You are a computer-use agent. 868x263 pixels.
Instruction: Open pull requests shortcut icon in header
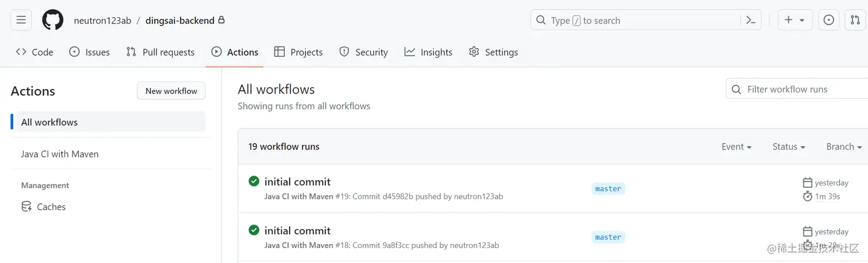(855, 20)
